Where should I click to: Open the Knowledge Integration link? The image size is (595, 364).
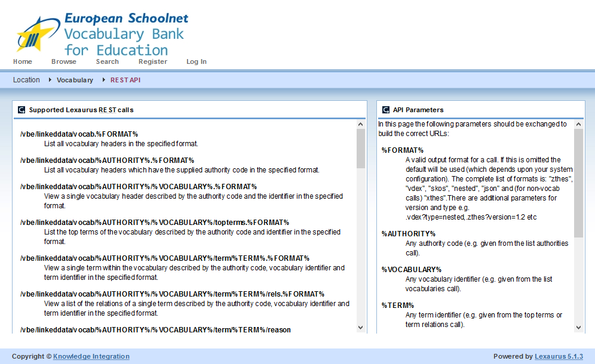91,356
